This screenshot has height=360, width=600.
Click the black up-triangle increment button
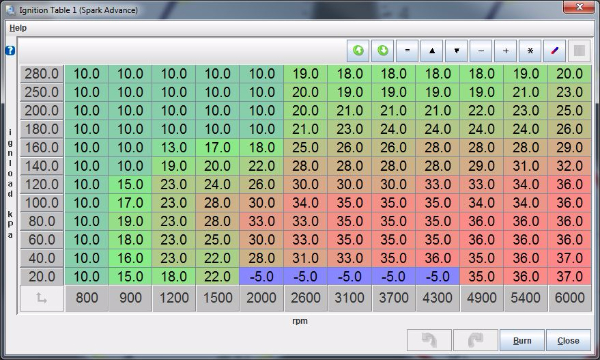coord(432,50)
